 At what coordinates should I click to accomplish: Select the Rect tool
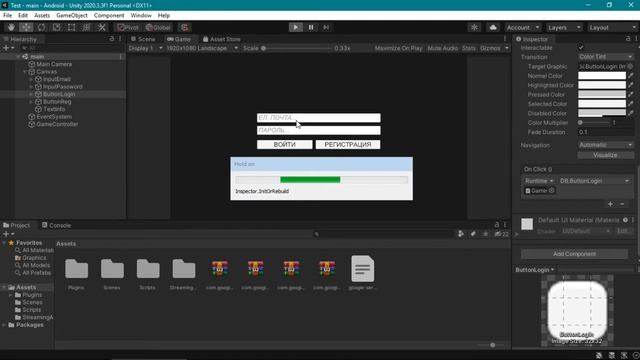[x=71, y=27]
